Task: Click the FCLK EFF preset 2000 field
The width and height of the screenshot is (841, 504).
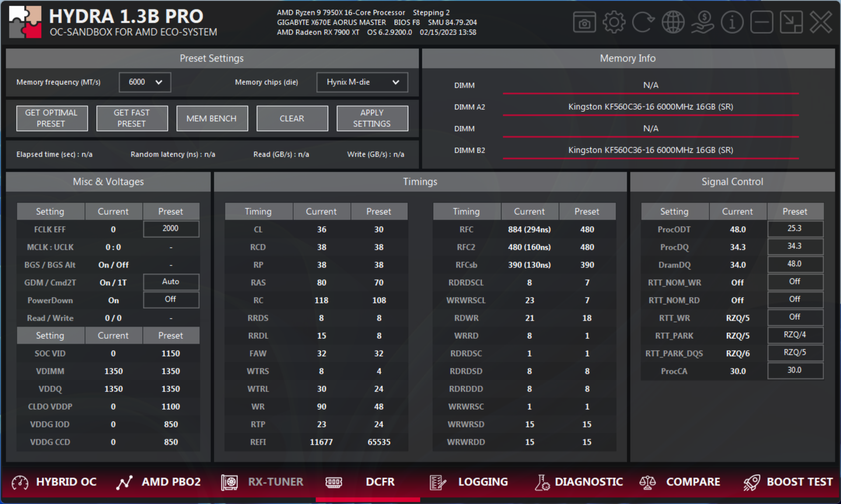Action: click(x=171, y=228)
